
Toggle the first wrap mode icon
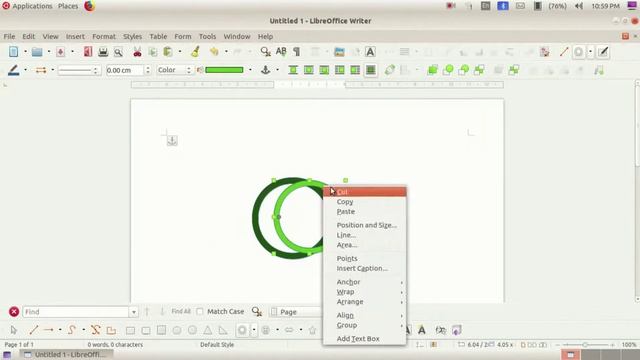pos(293,70)
